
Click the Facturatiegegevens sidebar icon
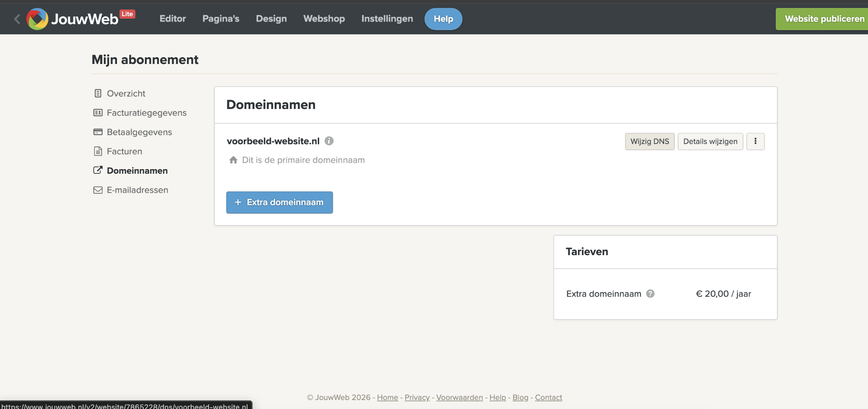[98, 113]
